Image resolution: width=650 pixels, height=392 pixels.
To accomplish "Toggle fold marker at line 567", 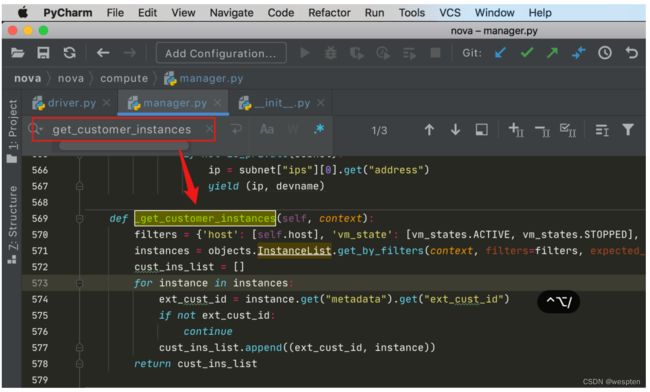I will pos(80,186).
